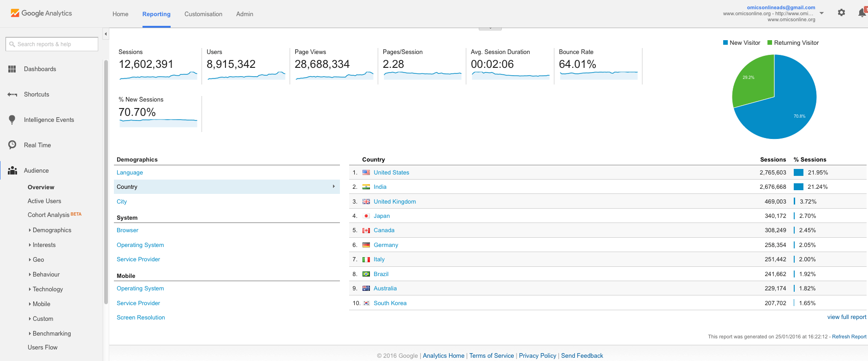The width and height of the screenshot is (868, 361).
Task: Click the Intelligence Events lightbulb icon
Action: [12, 120]
